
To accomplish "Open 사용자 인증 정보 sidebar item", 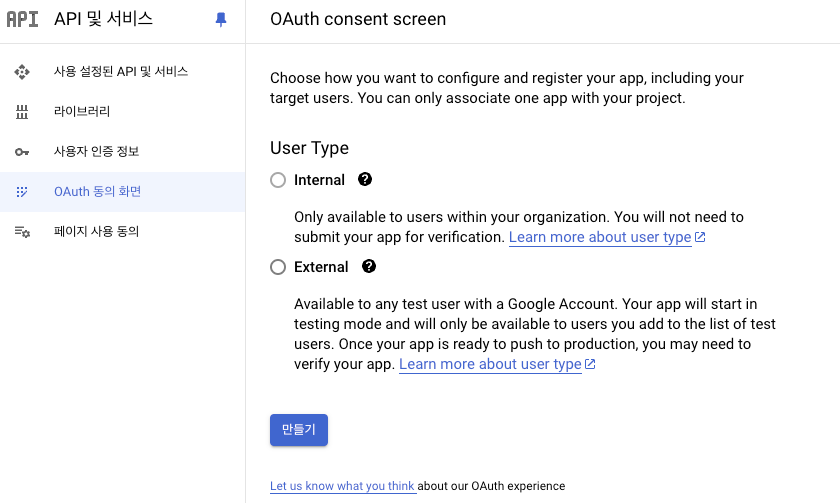I will point(123,152).
